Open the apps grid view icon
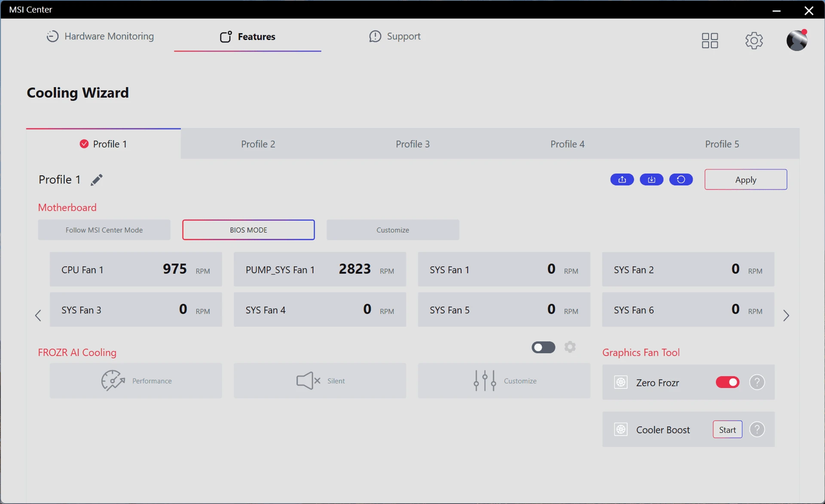The image size is (825, 504). click(710, 40)
